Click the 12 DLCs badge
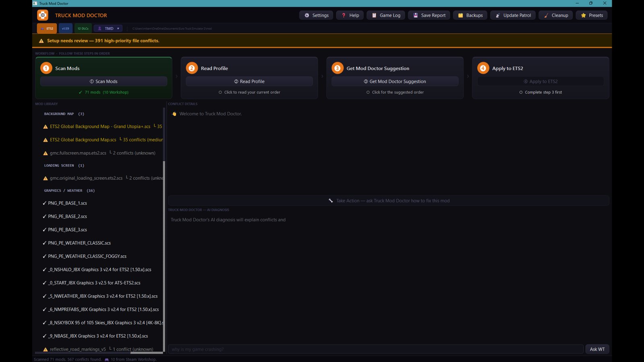Image resolution: width=644 pixels, height=362 pixels. click(83, 29)
